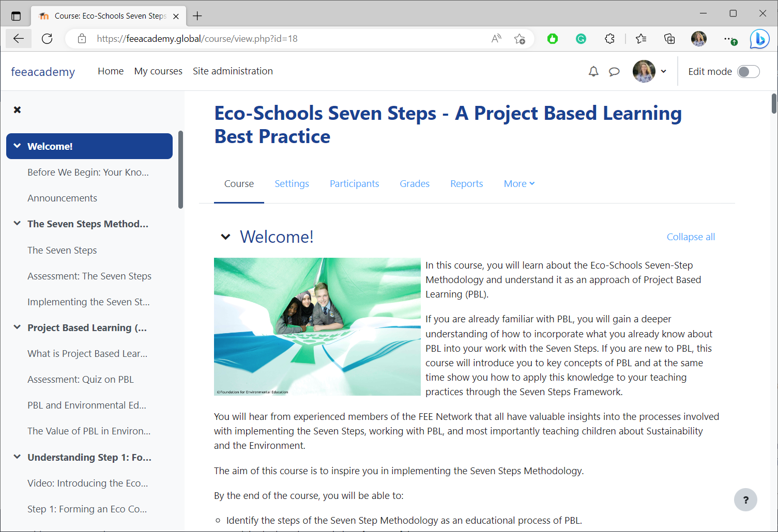The height and width of the screenshot is (532, 778).
Task: Open the green shield extension
Action: (553, 39)
